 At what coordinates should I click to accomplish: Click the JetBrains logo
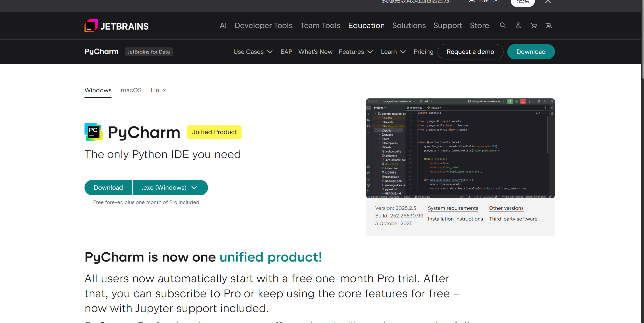coord(116,25)
